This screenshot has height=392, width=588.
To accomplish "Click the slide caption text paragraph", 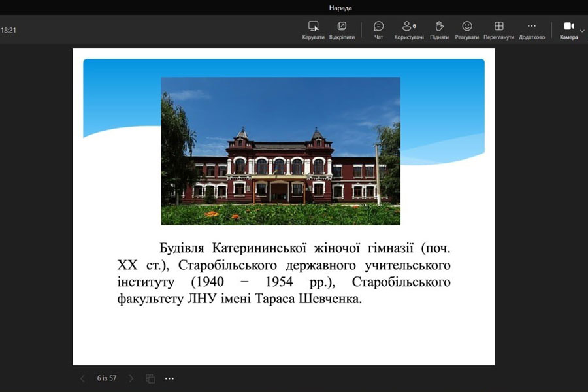I will coord(284,274).
